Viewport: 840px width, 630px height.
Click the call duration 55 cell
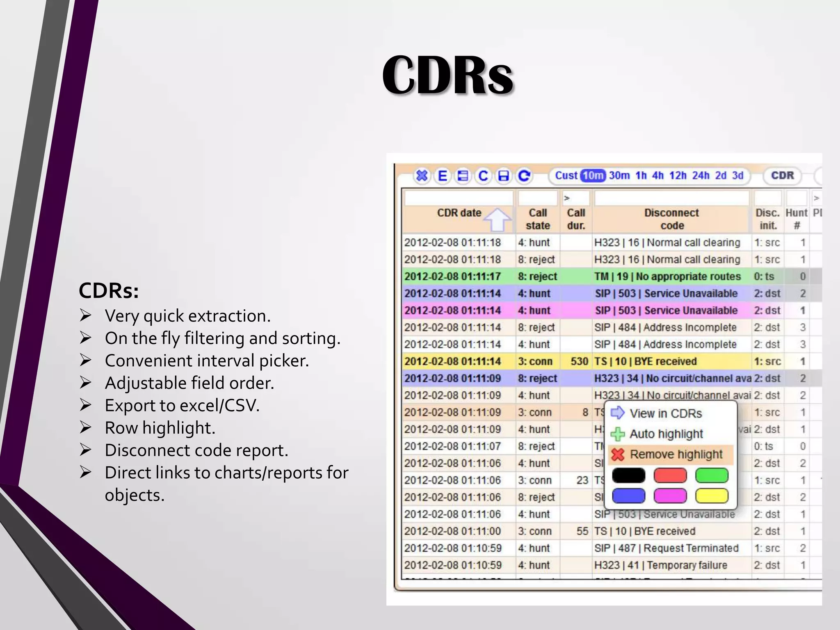(576, 531)
